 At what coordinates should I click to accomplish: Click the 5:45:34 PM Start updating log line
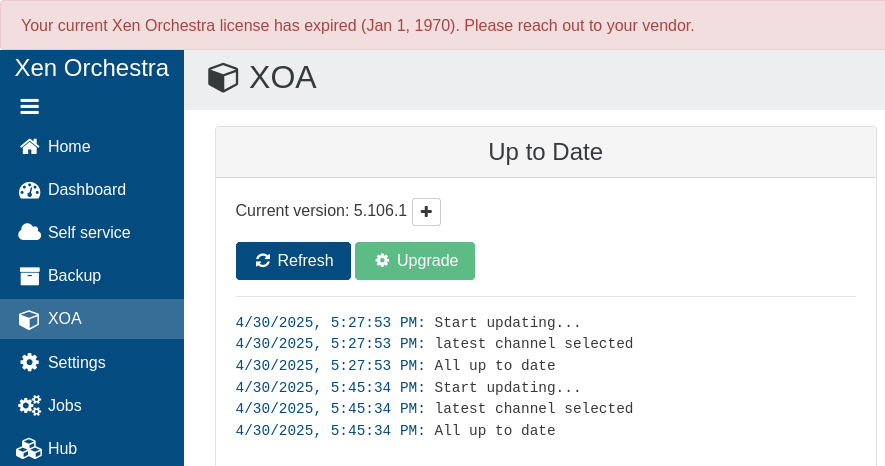[x=408, y=388]
